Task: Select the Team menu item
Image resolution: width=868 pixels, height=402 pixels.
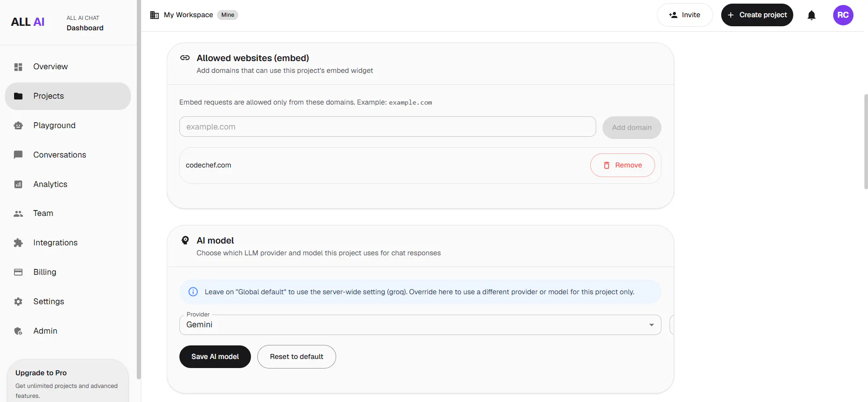Action: (x=68, y=213)
